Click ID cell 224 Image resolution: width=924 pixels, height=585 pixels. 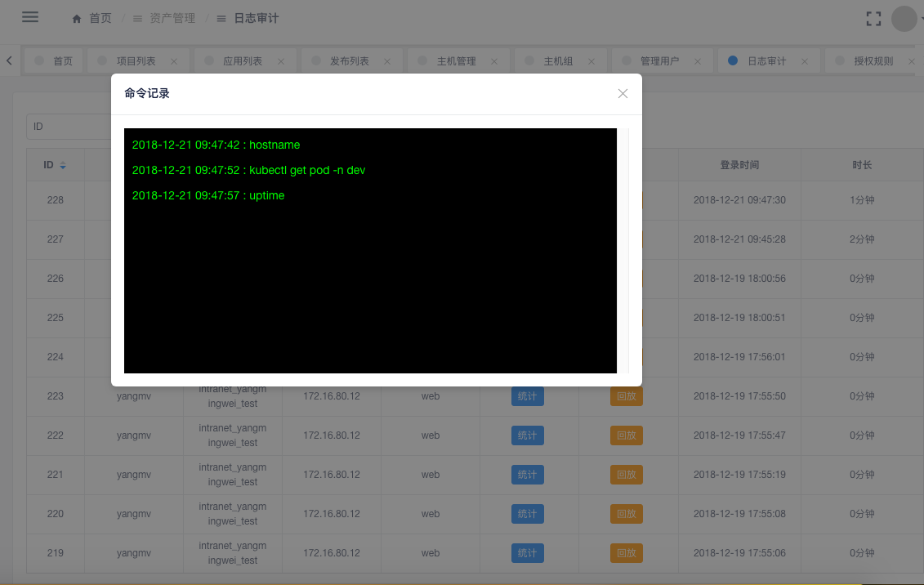pyautogui.click(x=56, y=357)
